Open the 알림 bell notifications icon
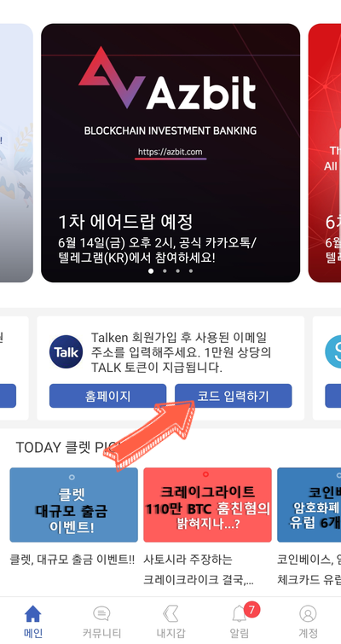341x644 pixels. point(240,614)
